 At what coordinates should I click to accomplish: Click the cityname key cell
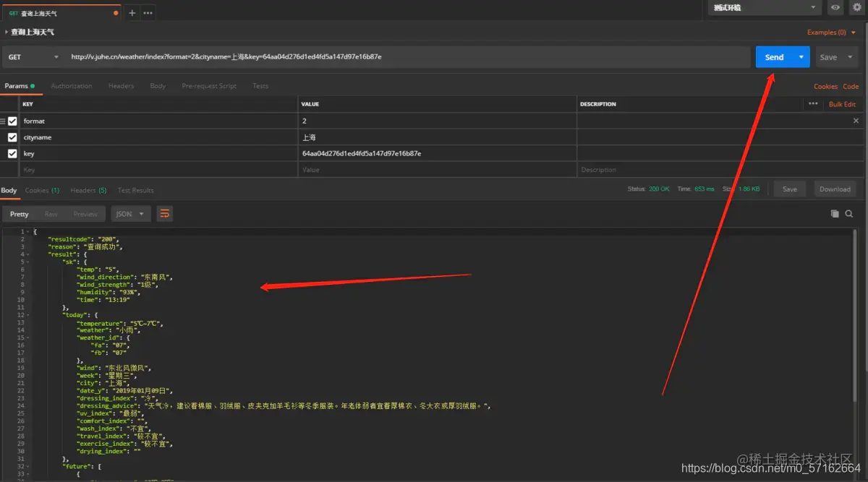coord(159,137)
